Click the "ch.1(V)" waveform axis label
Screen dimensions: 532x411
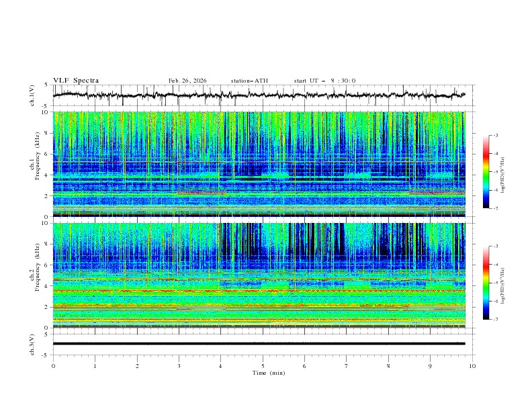32,95
